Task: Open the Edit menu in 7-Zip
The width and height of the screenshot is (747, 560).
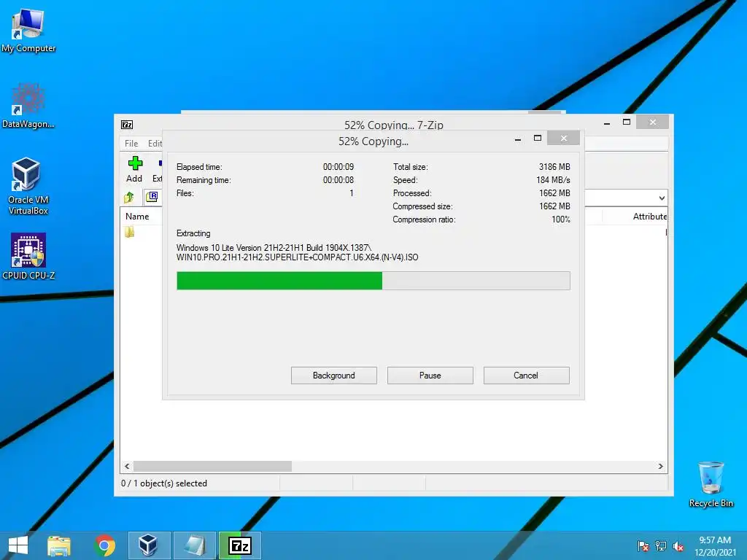Action: 155,144
